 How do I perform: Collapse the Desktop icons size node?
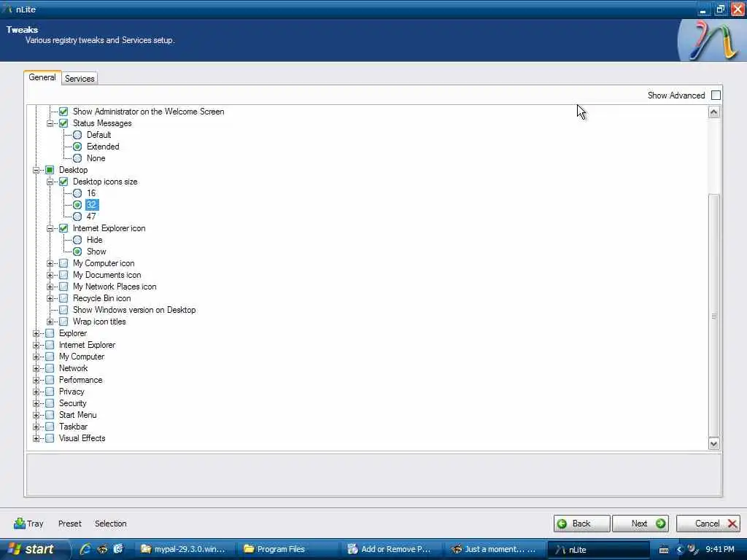click(50, 182)
